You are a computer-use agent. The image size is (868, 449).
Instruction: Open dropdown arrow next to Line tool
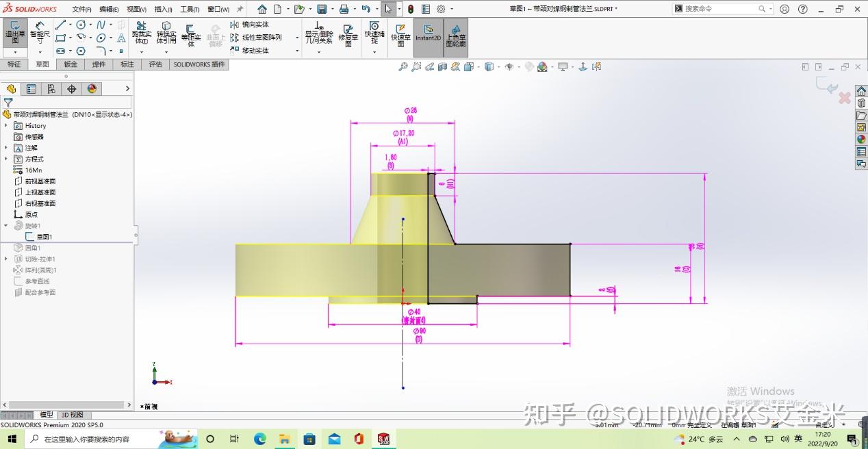(x=70, y=25)
